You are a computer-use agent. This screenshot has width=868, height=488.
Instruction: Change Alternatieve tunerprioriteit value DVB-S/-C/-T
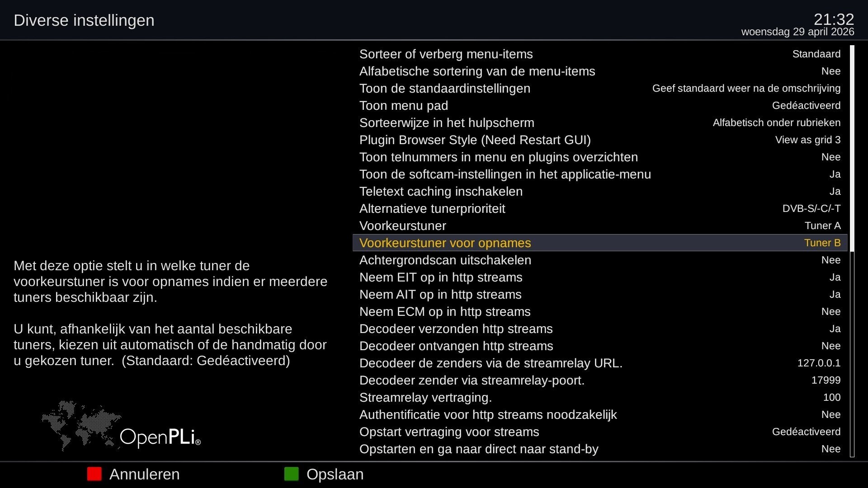(x=811, y=209)
